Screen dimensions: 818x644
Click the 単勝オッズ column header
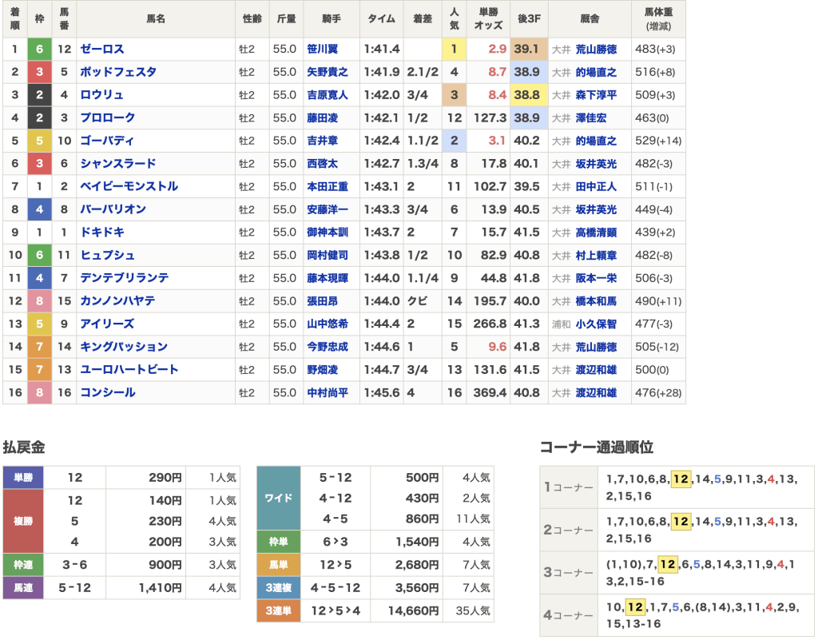point(488,19)
